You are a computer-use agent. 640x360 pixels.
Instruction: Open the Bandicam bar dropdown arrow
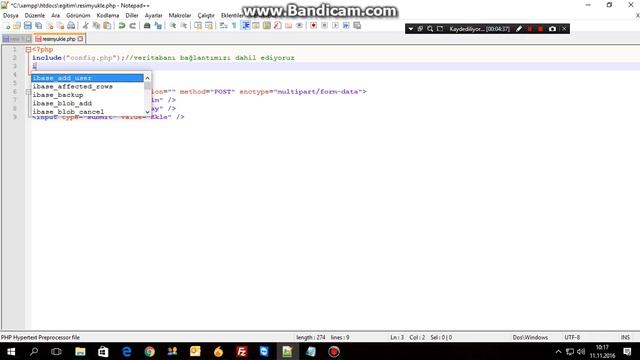click(x=411, y=29)
